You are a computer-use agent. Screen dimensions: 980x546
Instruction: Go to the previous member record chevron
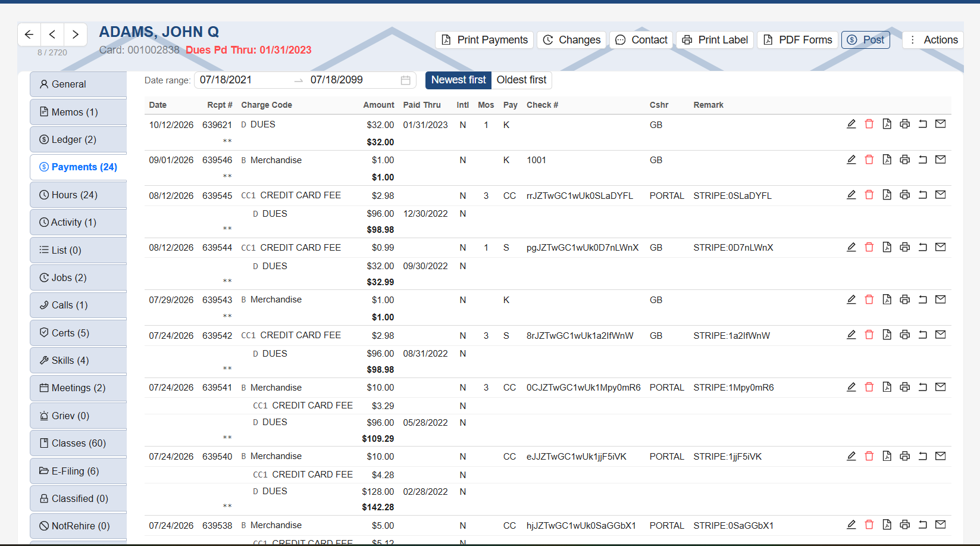coord(52,35)
